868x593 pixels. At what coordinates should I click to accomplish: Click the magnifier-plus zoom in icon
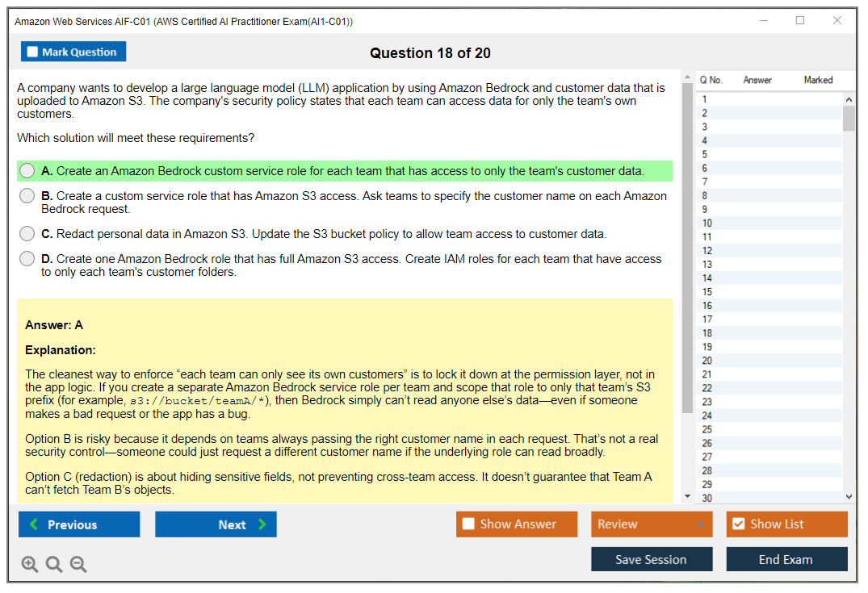[30, 564]
